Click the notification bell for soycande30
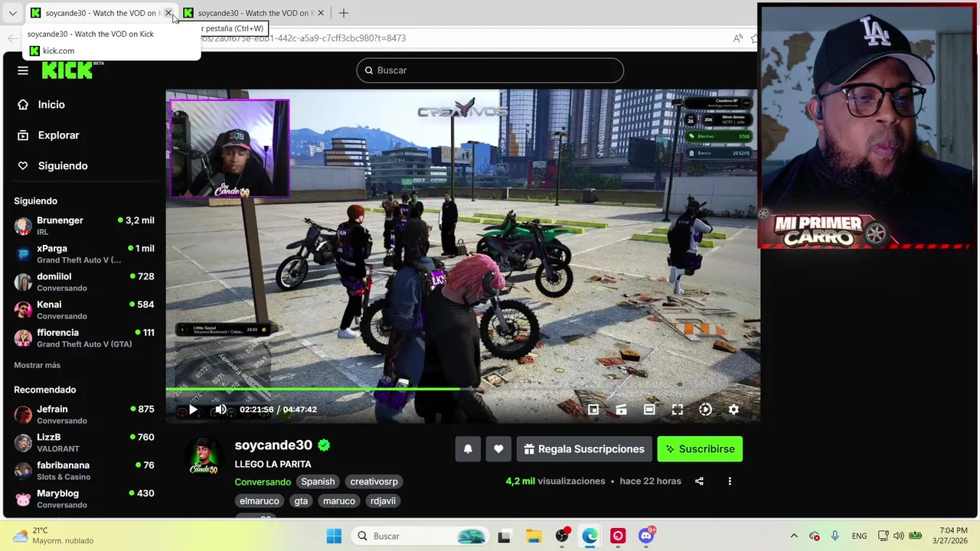 click(x=468, y=449)
